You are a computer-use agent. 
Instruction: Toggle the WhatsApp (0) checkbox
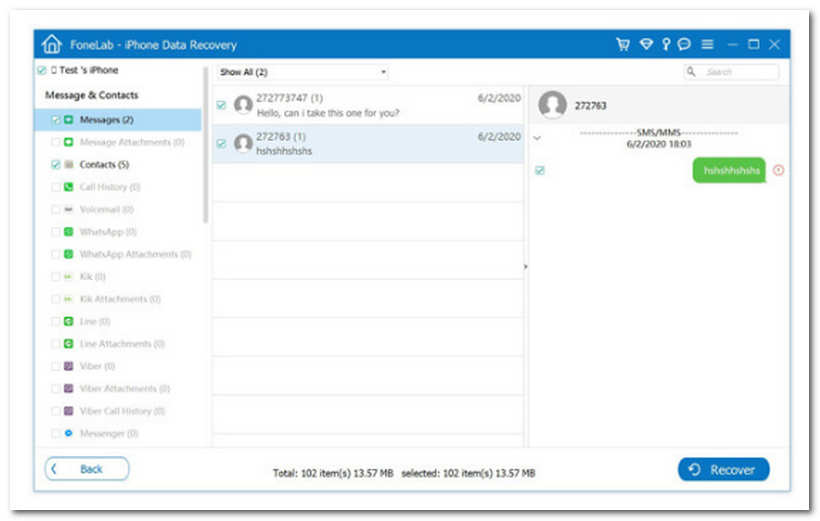coord(55,232)
